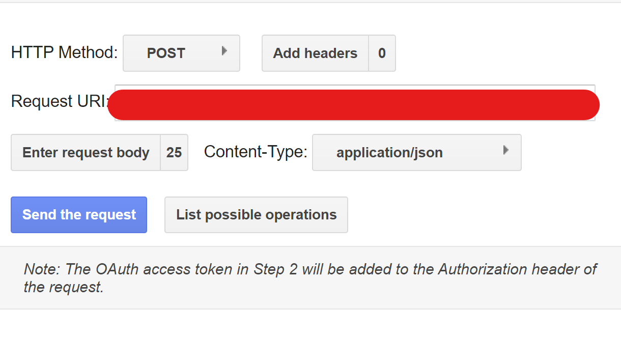
Task: Click the request body size indicator 25
Action: tap(175, 152)
